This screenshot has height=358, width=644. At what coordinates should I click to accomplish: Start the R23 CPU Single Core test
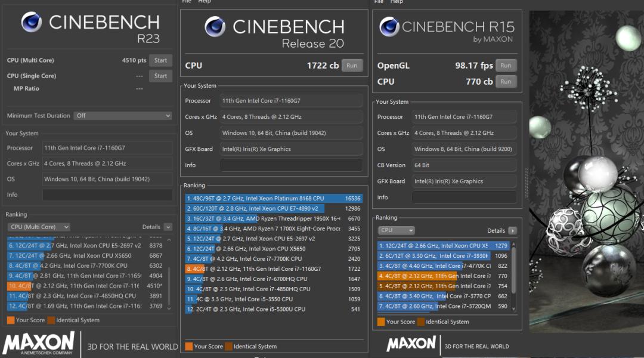pyautogui.click(x=160, y=76)
